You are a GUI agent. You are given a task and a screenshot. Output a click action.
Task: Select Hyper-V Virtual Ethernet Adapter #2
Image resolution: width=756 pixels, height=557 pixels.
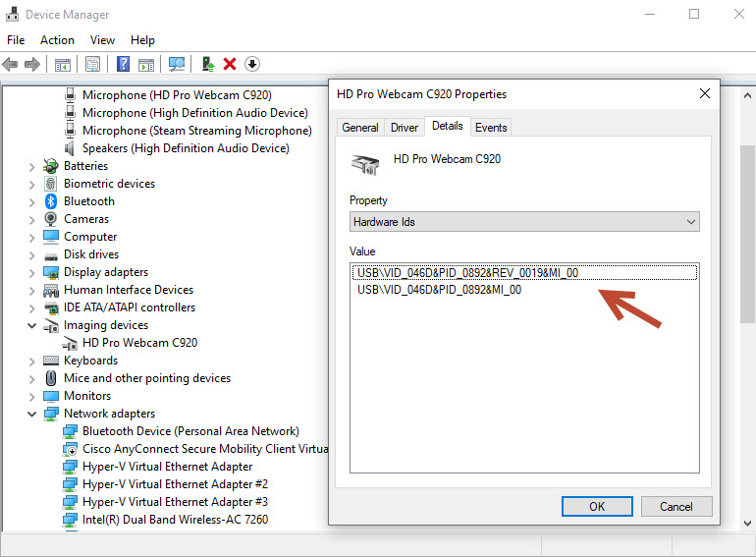(x=175, y=484)
